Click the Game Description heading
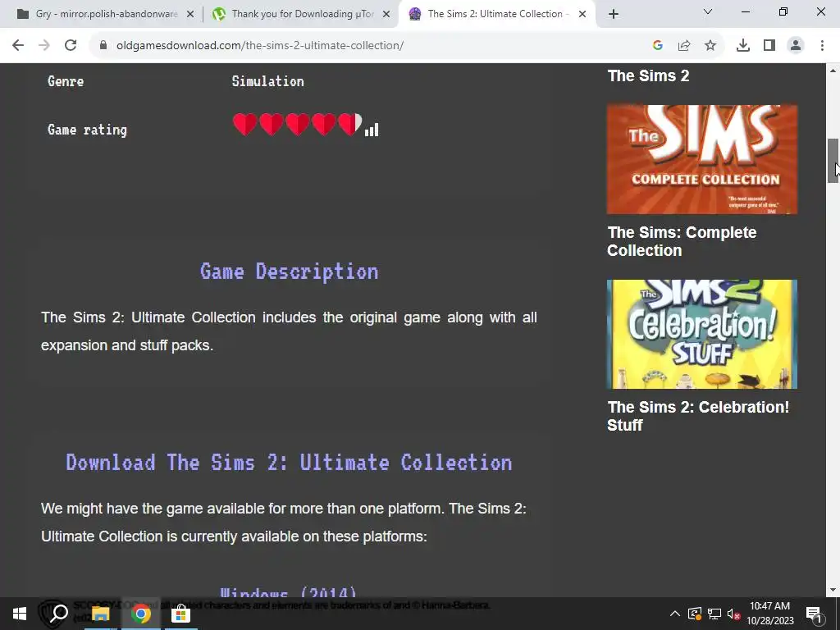The image size is (840, 630). point(290,272)
